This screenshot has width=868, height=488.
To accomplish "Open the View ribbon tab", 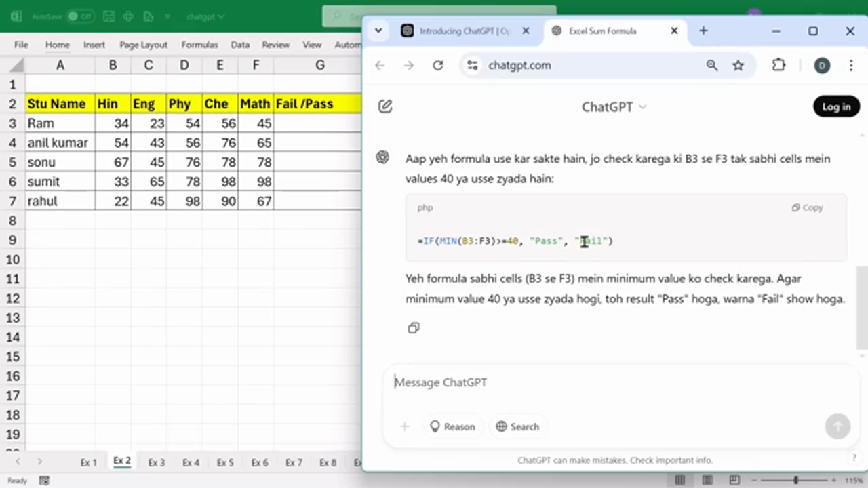I will point(312,45).
